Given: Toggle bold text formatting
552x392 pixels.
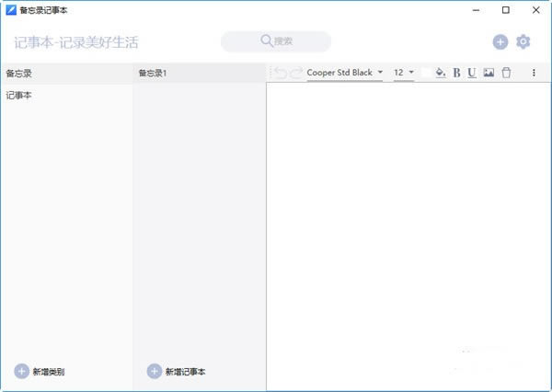Looking at the screenshot, I should point(456,73).
